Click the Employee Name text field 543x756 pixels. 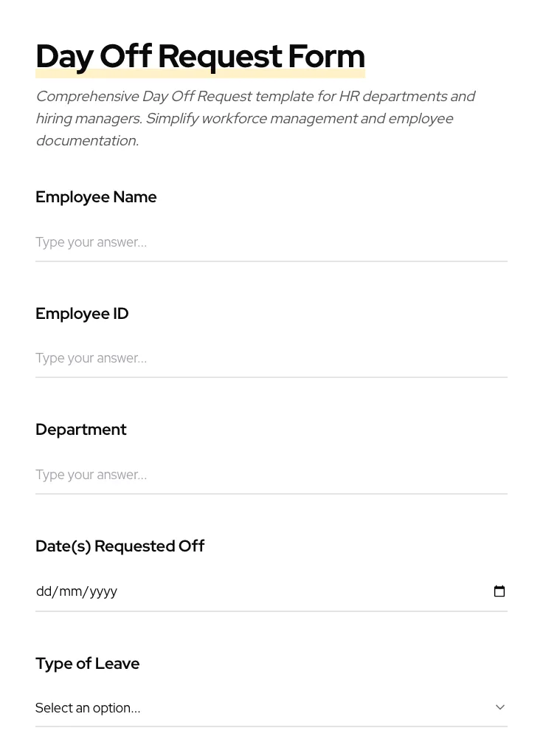[x=271, y=242]
